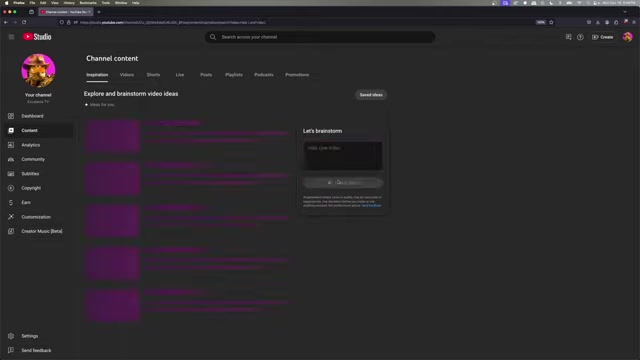Open Settings gear in the sidebar

tap(11, 336)
